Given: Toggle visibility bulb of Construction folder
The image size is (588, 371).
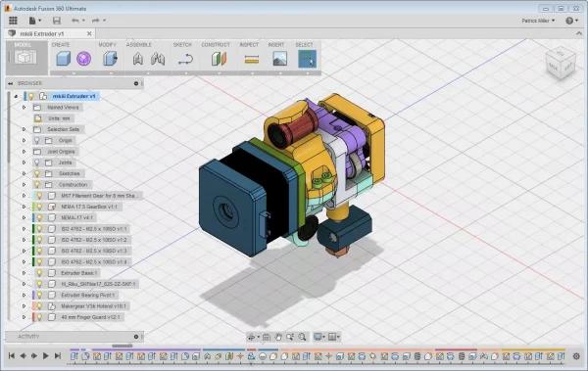Looking at the screenshot, I should pyautogui.click(x=37, y=185).
